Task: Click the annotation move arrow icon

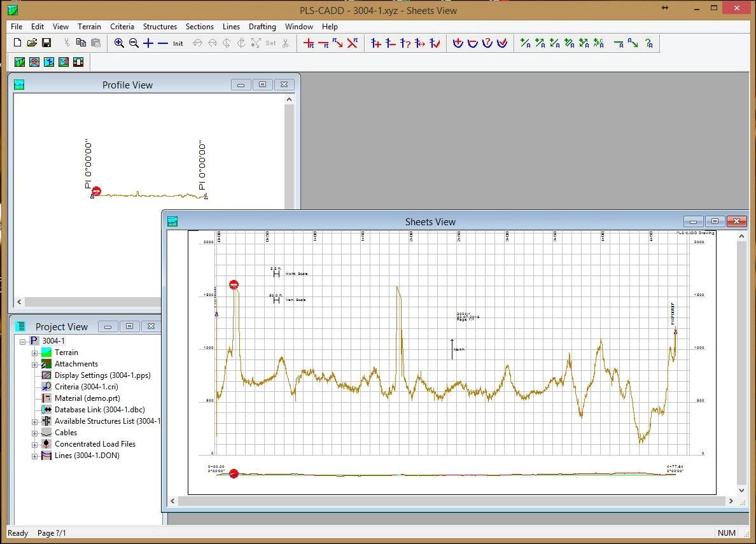Action: tap(633, 43)
